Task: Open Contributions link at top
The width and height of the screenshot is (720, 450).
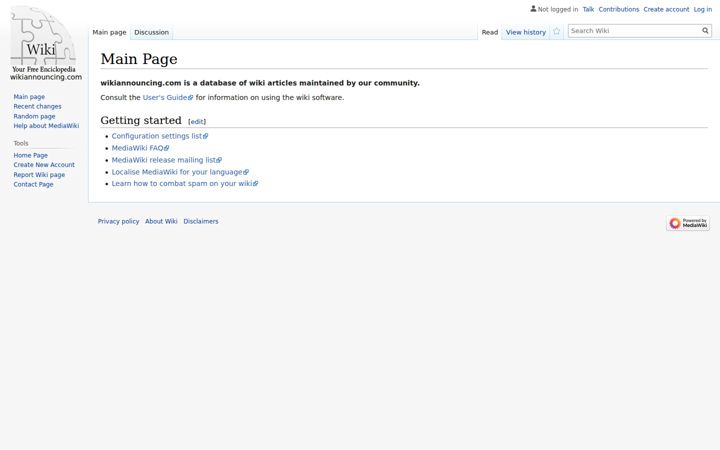Action: coord(619,9)
